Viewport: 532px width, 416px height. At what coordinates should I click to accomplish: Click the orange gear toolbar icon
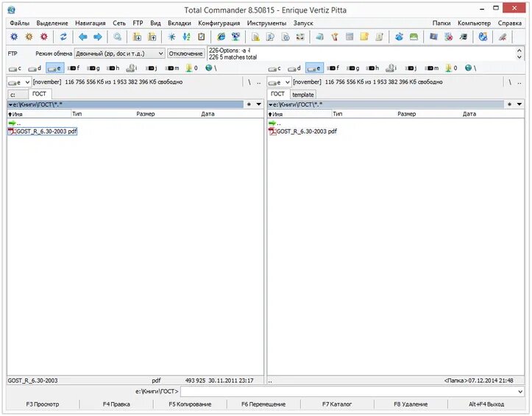[x=29, y=37]
